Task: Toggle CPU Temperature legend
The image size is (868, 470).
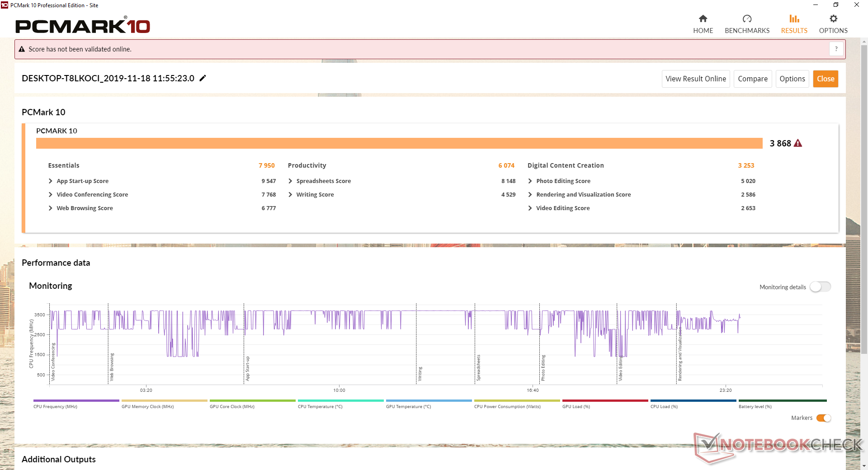Action: point(340,404)
